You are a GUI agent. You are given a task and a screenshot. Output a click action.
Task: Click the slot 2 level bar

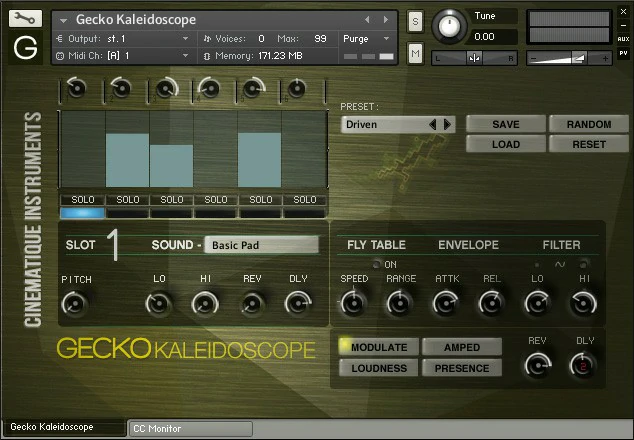click(127, 160)
